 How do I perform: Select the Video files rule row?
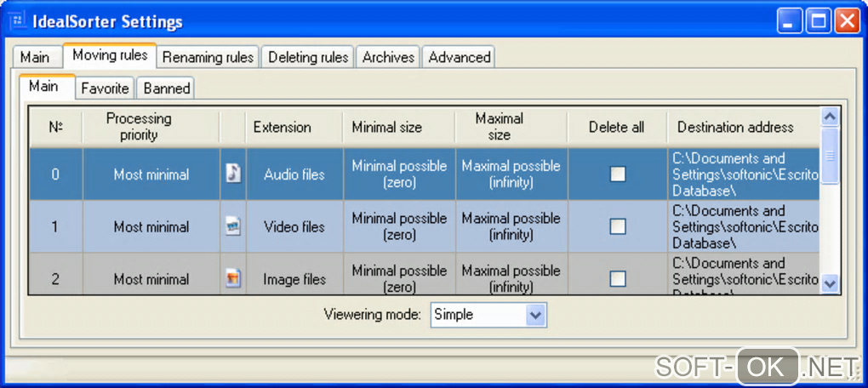point(294,226)
